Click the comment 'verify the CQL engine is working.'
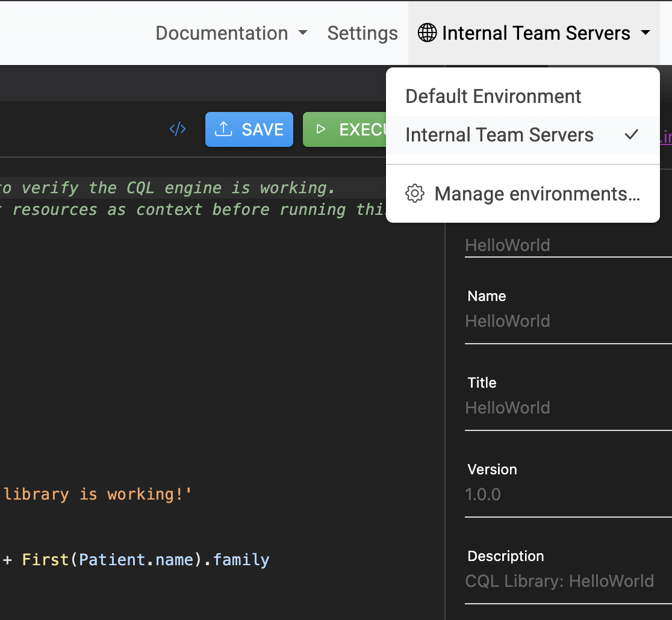This screenshot has width=672, height=620. coord(178,188)
